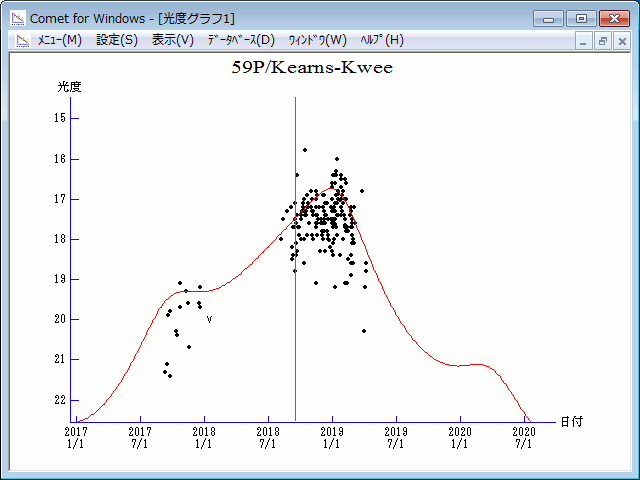Open the メニュー(M) menu
The height and width of the screenshot is (480, 640).
(x=60, y=40)
